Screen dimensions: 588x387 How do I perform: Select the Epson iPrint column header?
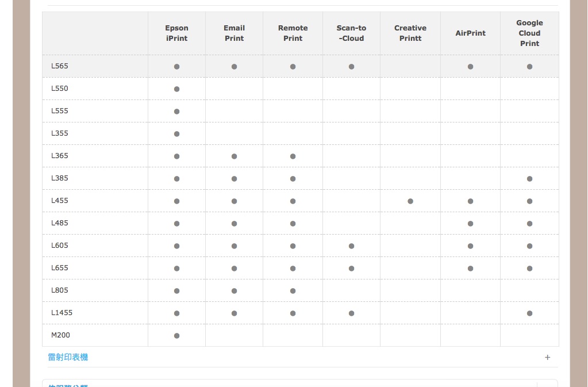[176, 33]
